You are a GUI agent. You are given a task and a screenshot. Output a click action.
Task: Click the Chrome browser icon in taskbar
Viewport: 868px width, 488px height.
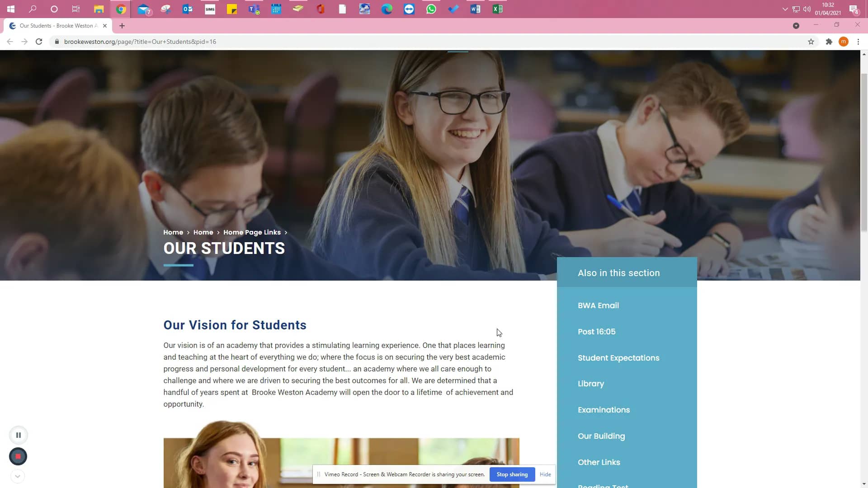120,9
